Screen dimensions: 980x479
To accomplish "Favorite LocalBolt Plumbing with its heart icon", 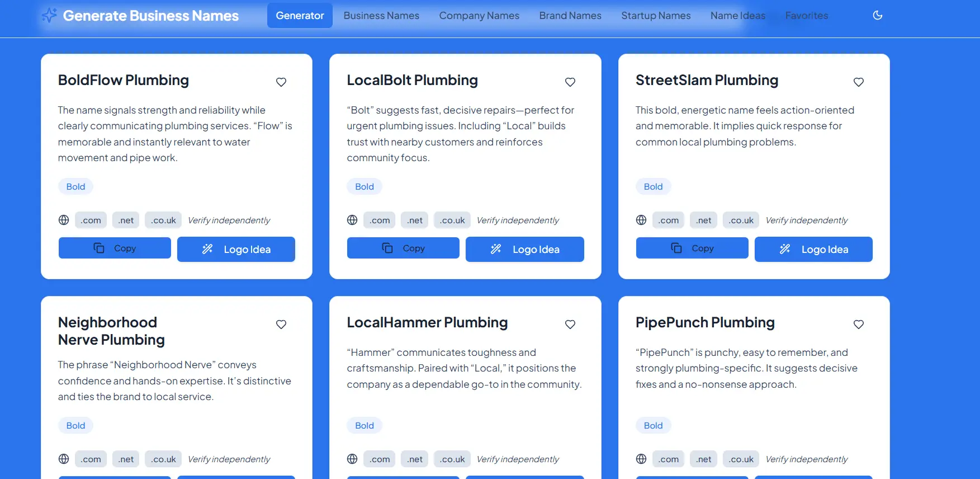I will tap(570, 82).
